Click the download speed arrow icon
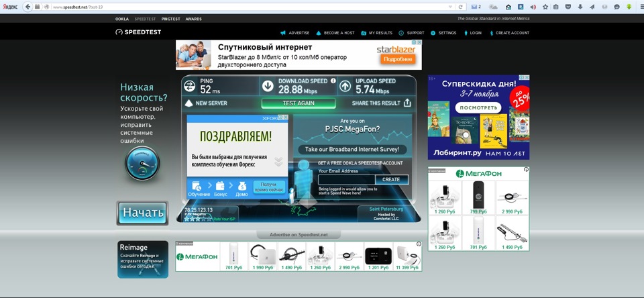The height and width of the screenshot is (298, 644). [x=268, y=86]
